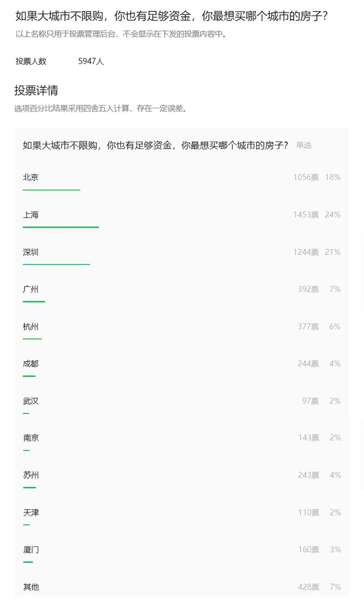The height and width of the screenshot is (608, 364).
Task: Click the poll title at page top
Action: click(x=172, y=16)
